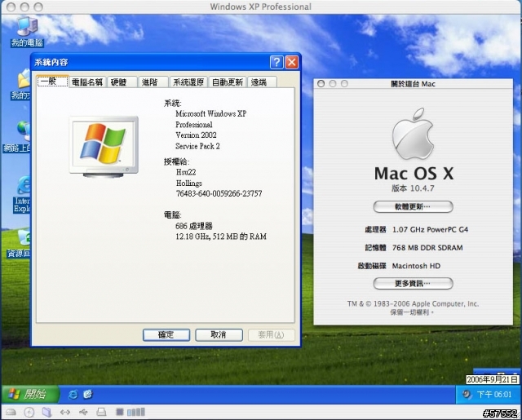Click the 768 MB DDR SDRAM text
This screenshot has width=522, height=420.
pos(427,248)
